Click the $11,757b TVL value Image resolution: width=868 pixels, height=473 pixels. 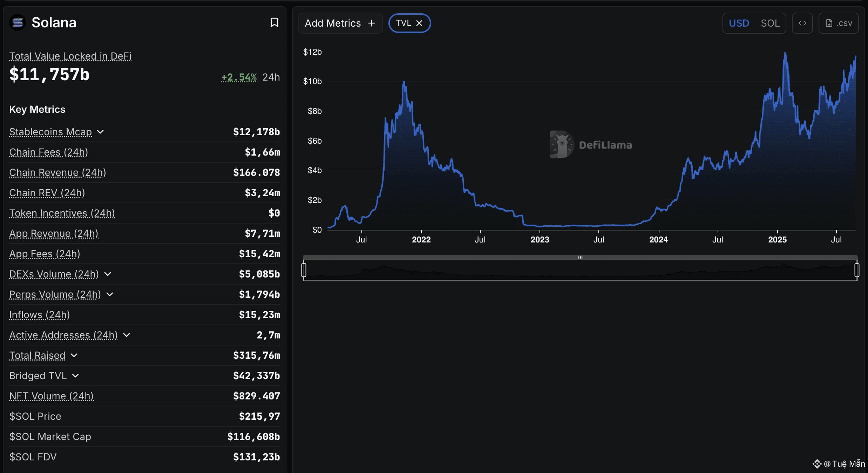tap(49, 75)
